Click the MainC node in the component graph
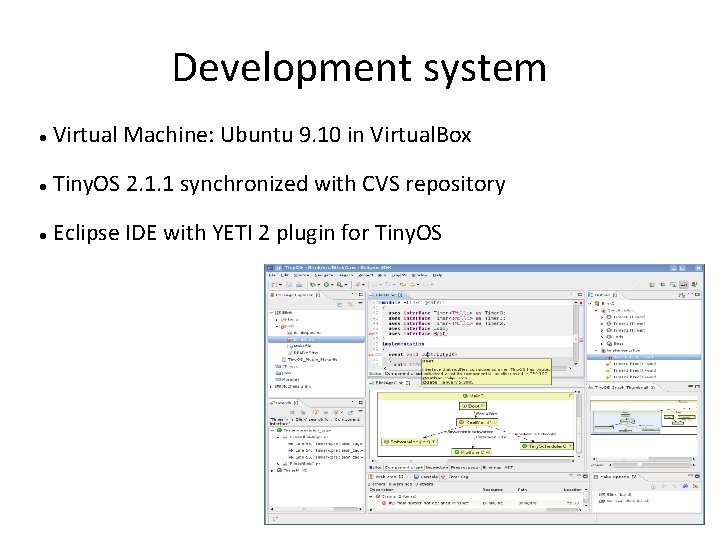 (474, 396)
